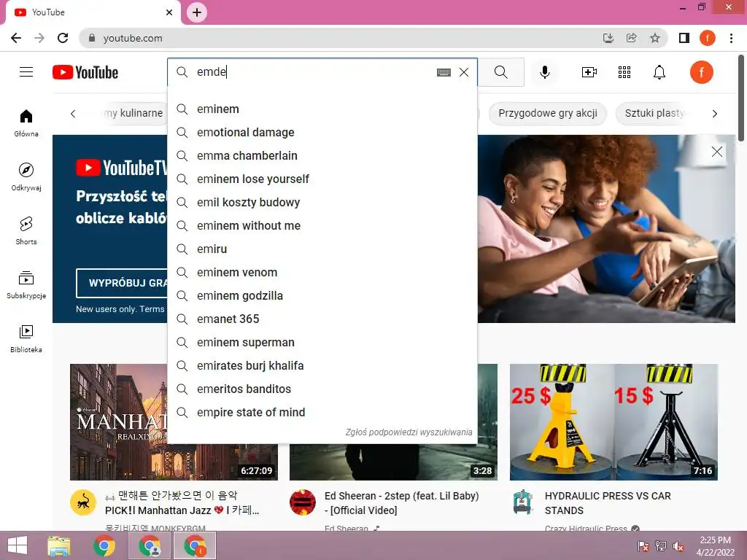Open the YouTube hamburger guide menu

coord(26,72)
